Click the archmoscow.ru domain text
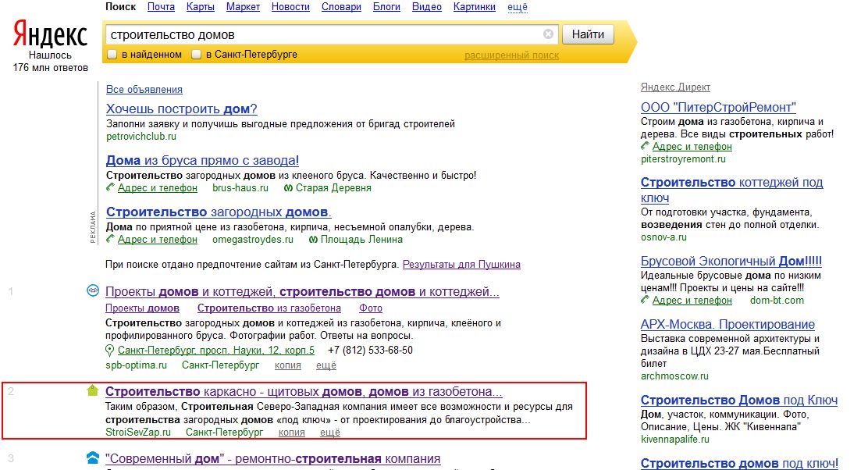Image resolution: width=868 pixels, height=470 pixels. (x=674, y=376)
